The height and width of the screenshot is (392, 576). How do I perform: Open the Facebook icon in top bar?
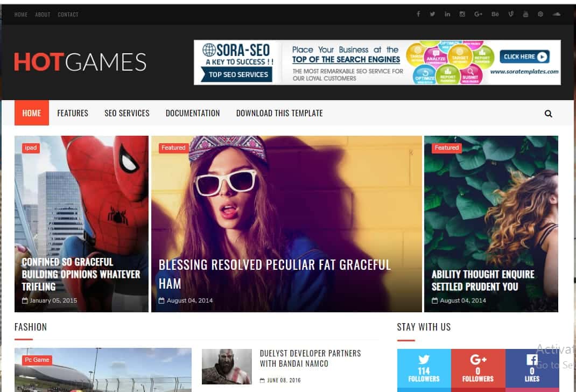[x=418, y=14]
